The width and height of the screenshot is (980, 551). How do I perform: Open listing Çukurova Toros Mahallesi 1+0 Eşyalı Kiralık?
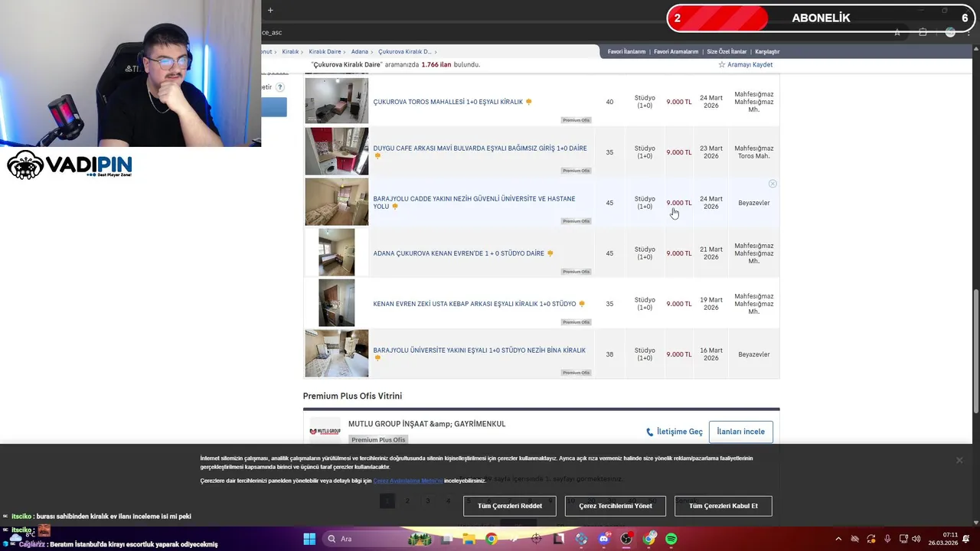(448, 102)
